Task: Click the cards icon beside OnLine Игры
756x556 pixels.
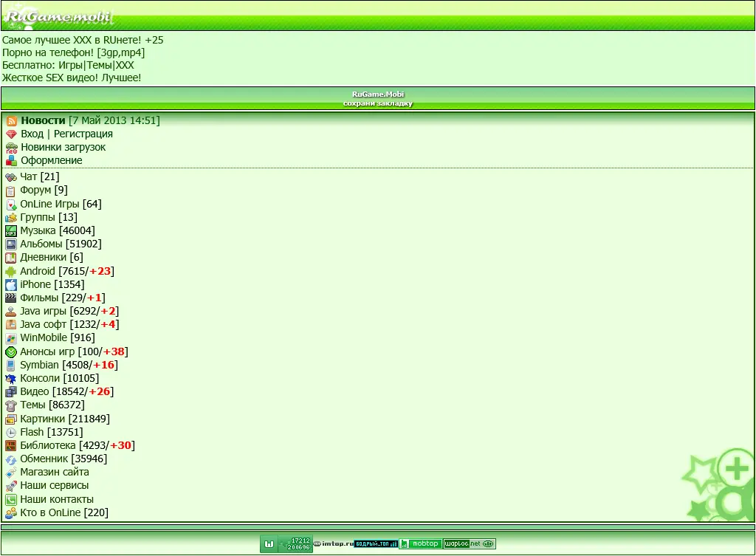Action: point(10,205)
